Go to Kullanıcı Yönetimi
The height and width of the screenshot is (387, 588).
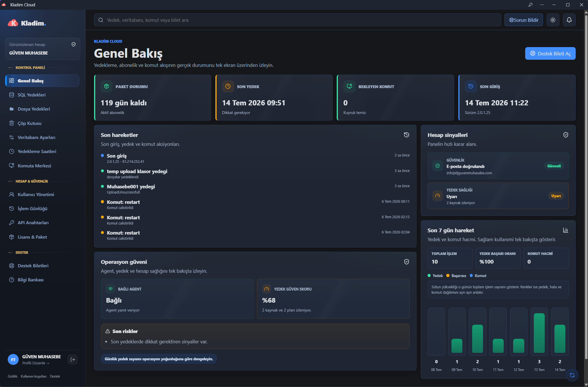click(42, 194)
